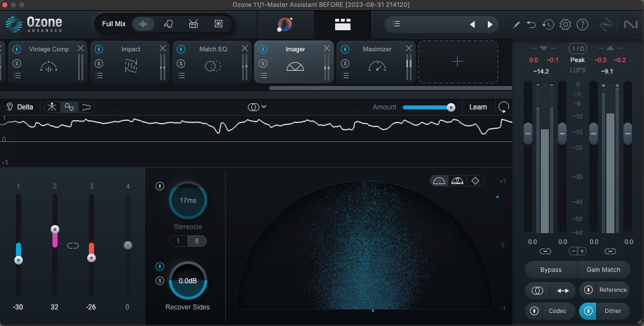The width and height of the screenshot is (644, 326).
Task: Undo the last change
Action: click(531, 25)
